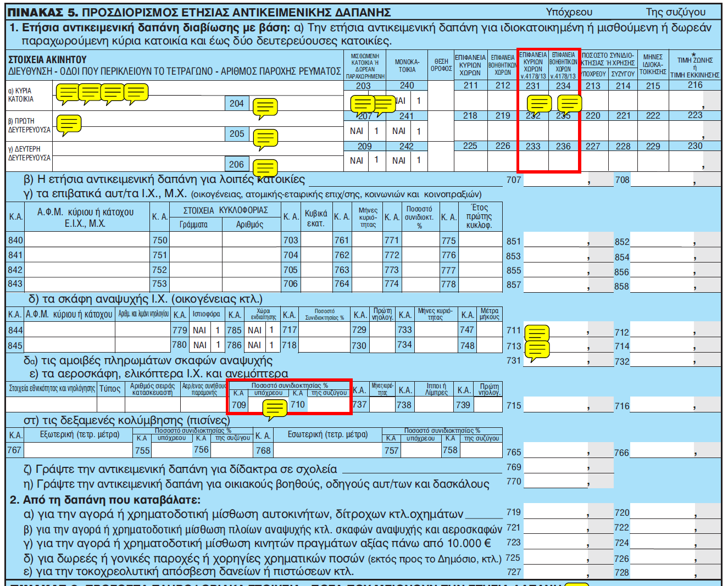Click the amount field for code 716
This screenshot has height=586, width=728.
pos(675,406)
